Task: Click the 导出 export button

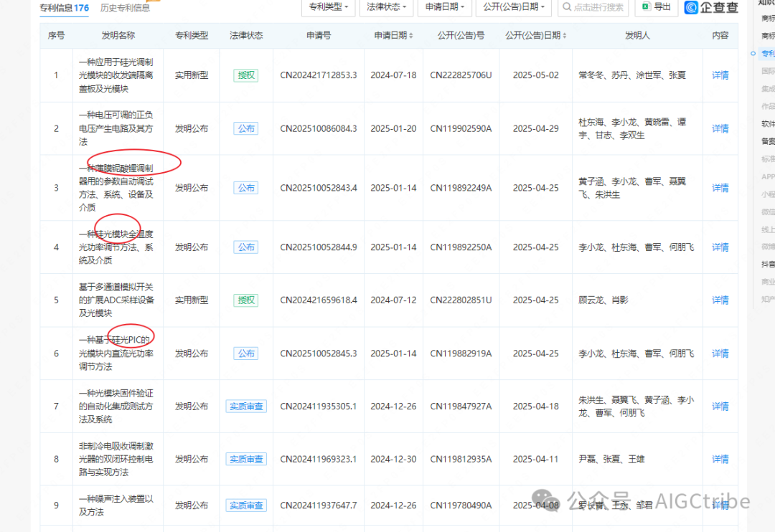Action: (657, 7)
